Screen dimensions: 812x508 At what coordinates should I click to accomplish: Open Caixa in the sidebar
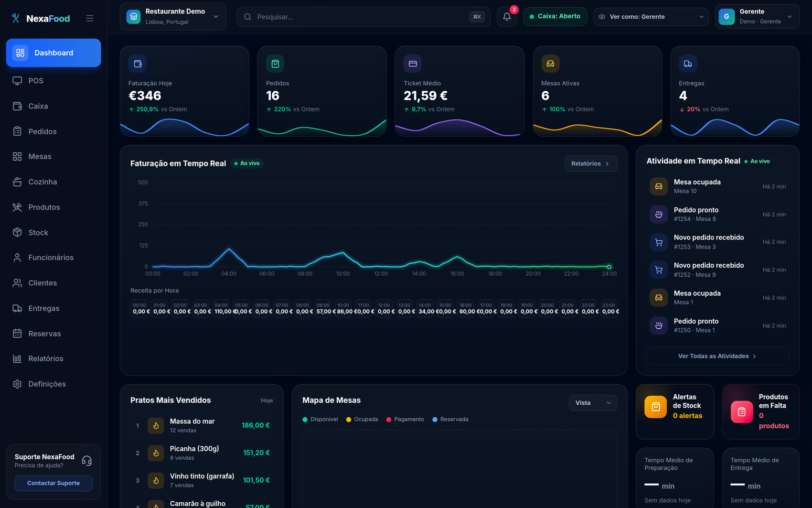[x=53, y=106]
